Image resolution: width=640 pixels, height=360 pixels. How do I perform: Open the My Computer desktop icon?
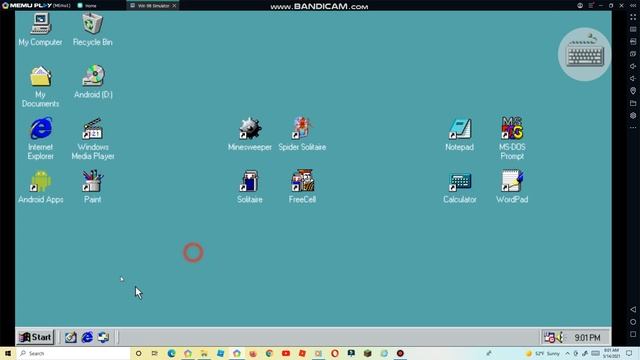coord(40,29)
